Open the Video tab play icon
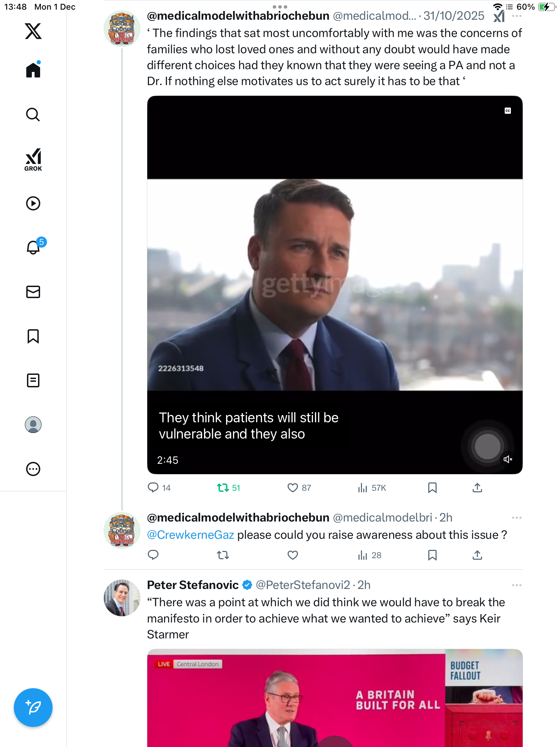 point(33,203)
